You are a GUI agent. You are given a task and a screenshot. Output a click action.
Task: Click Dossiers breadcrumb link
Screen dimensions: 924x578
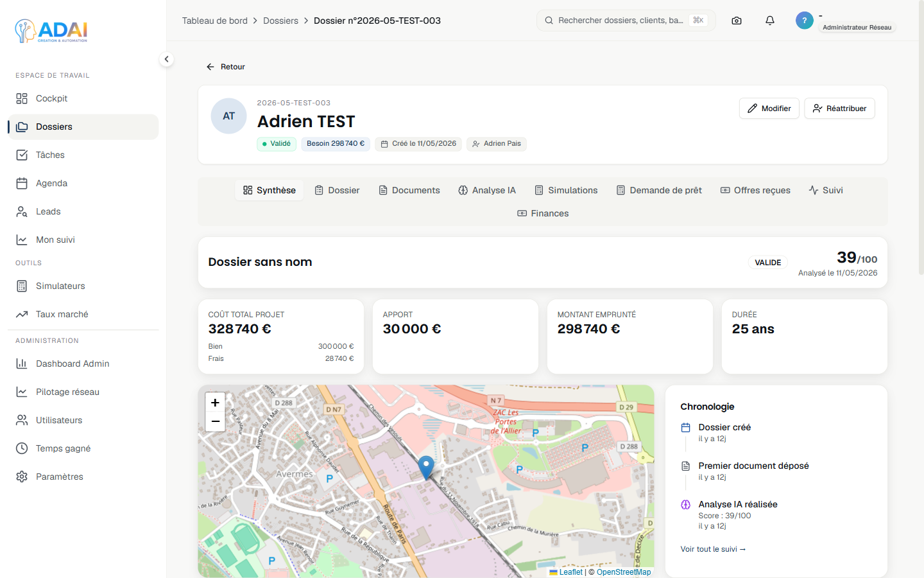click(x=280, y=21)
